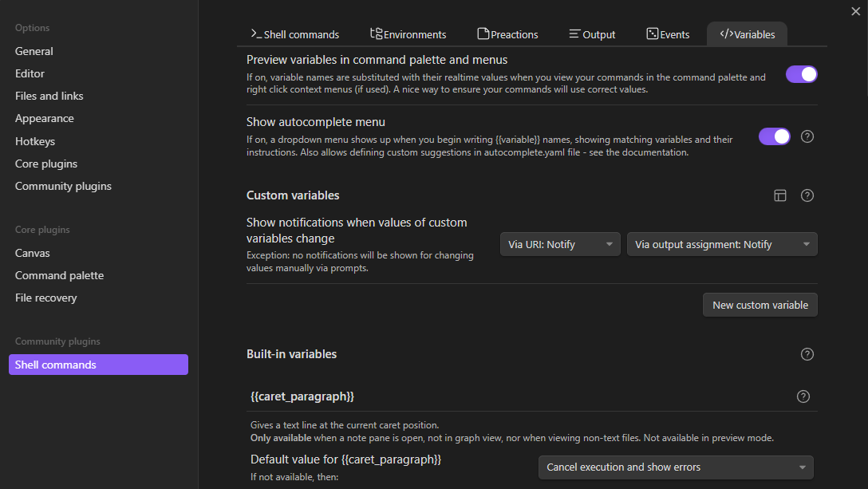Screen dimensions: 868x489
Task: Click the Built-in variables help icon
Action: point(807,354)
